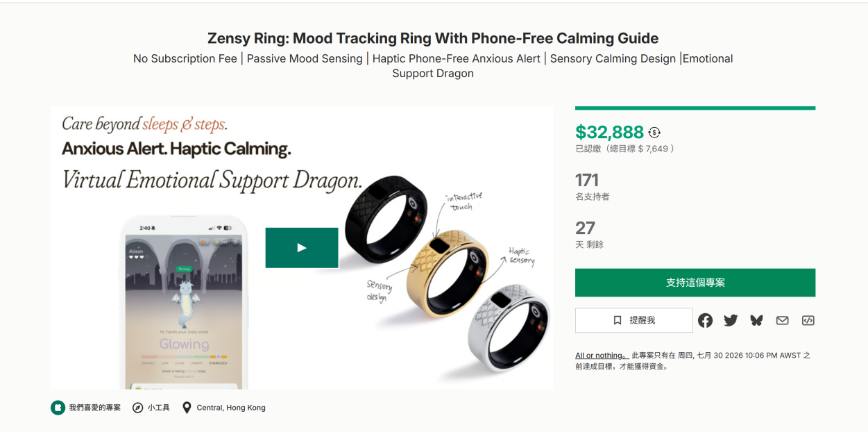Play the Zensy Ring project video
Image resolution: width=868 pixels, height=432 pixels.
click(x=302, y=248)
